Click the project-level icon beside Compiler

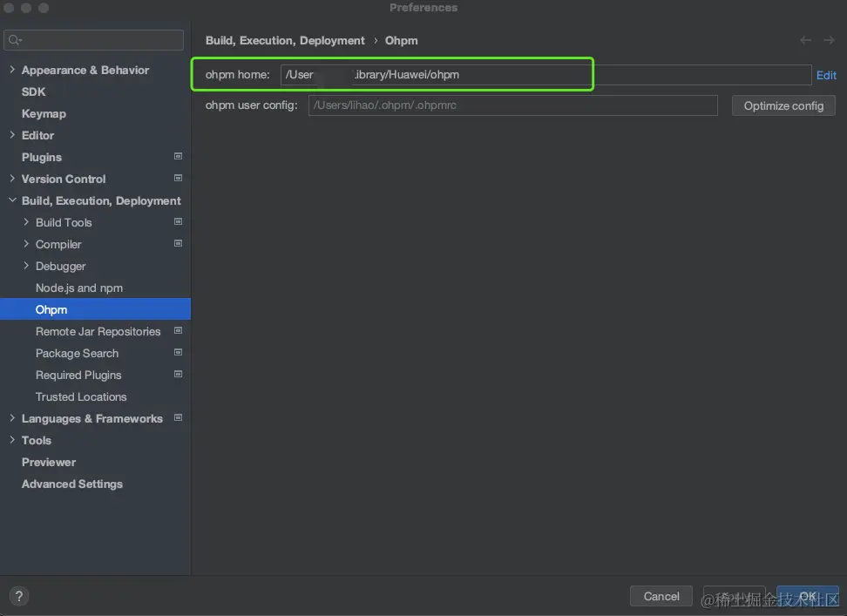(x=178, y=243)
